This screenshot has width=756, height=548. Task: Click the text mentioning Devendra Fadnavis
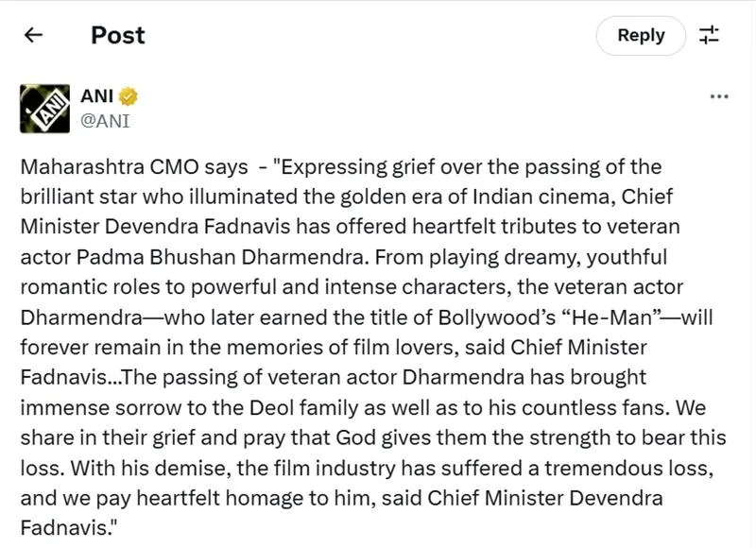tap(236, 227)
